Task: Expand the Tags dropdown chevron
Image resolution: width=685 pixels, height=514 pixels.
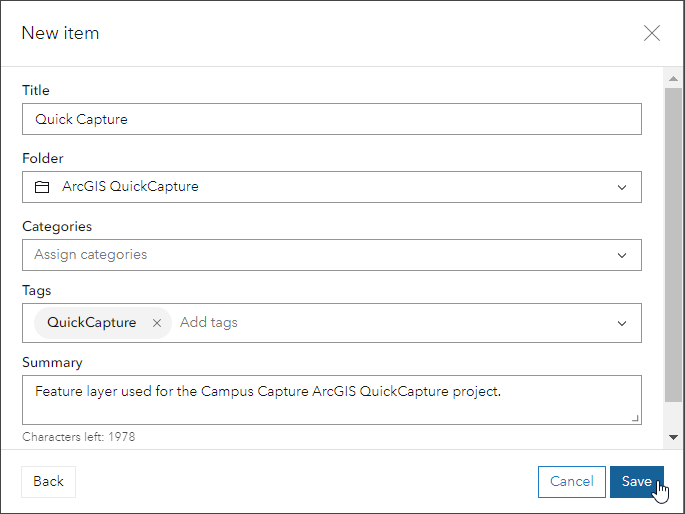Action: pos(622,323)
